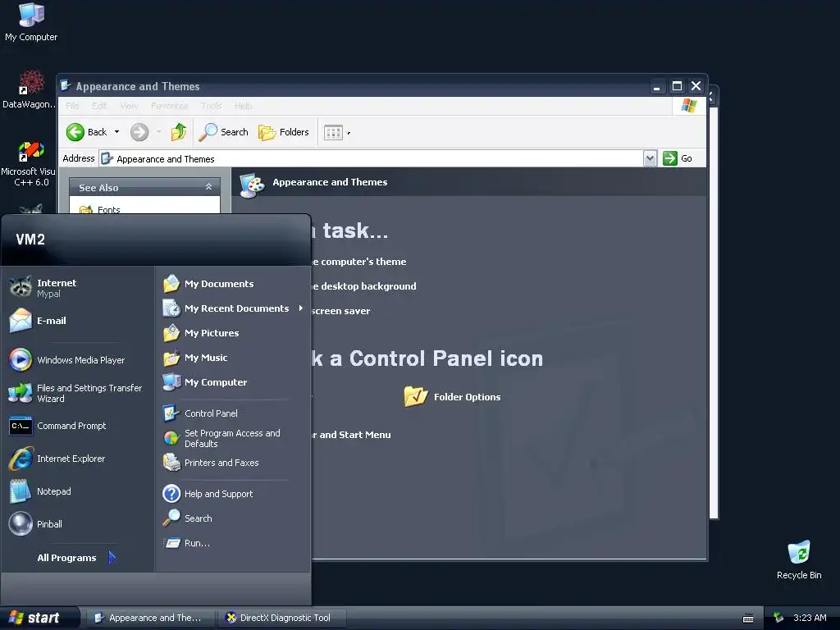The image size is (840, 630).
Task: Open My Music from Start menu
Action: [232, 358]
